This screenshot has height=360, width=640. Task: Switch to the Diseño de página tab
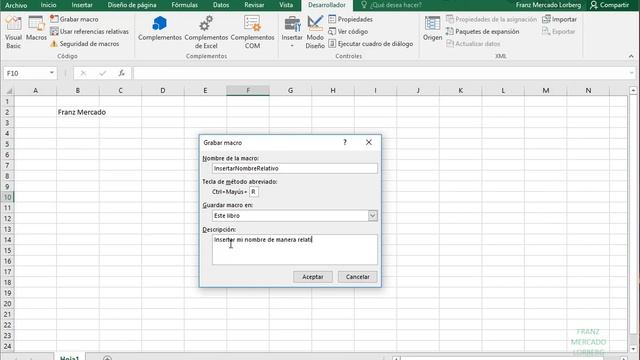point(132,5)
